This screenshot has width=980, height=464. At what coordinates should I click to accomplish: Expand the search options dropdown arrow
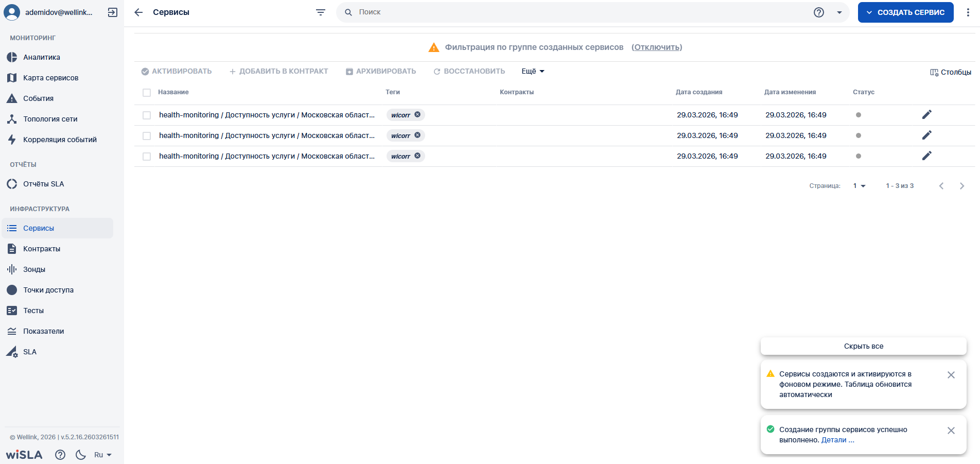[x=839, y=12]
